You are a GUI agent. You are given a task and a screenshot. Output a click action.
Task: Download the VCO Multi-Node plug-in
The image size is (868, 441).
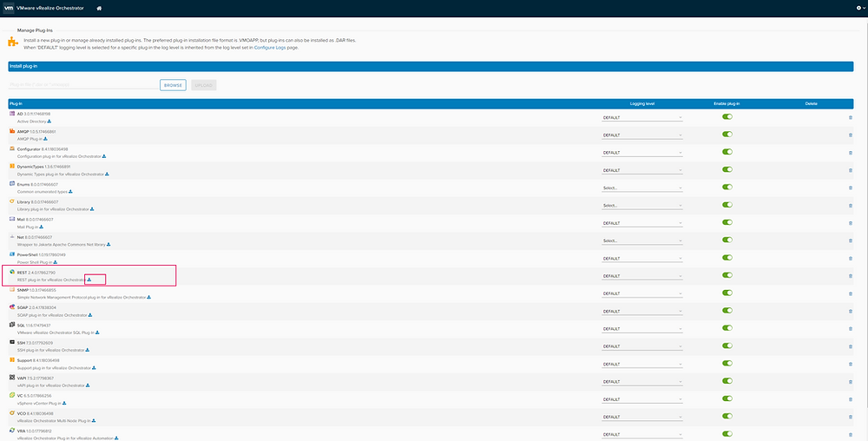(94, 420)
